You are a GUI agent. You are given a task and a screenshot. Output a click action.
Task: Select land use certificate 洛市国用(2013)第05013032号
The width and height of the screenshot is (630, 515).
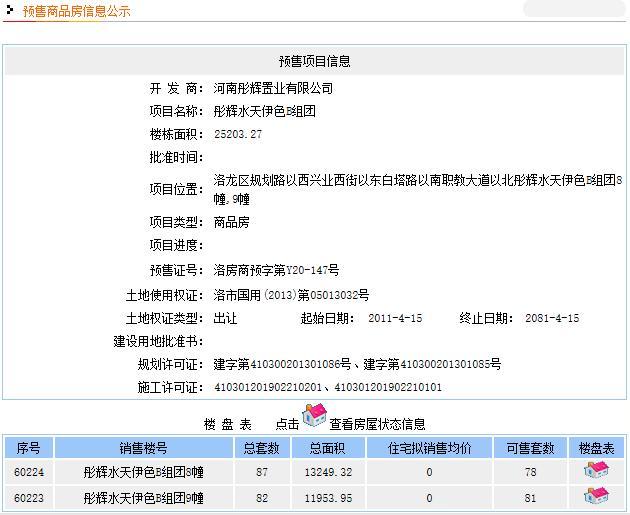click(291, 295)
